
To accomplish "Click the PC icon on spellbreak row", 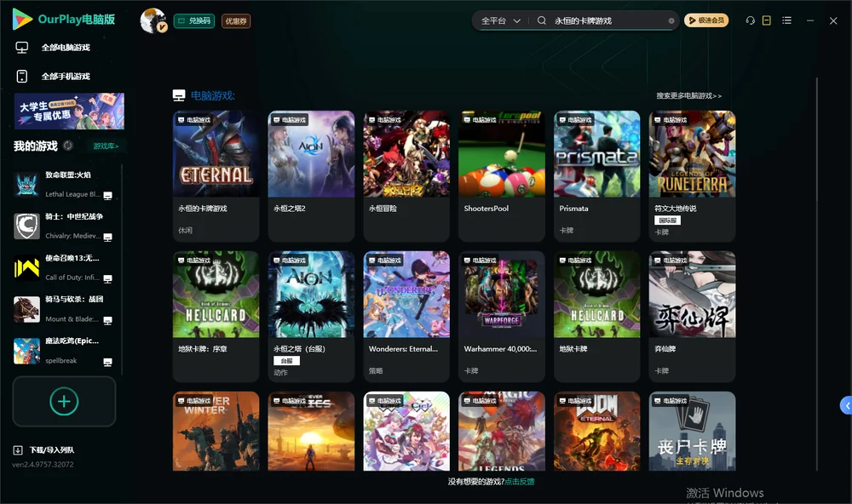I will click(107, 363).
